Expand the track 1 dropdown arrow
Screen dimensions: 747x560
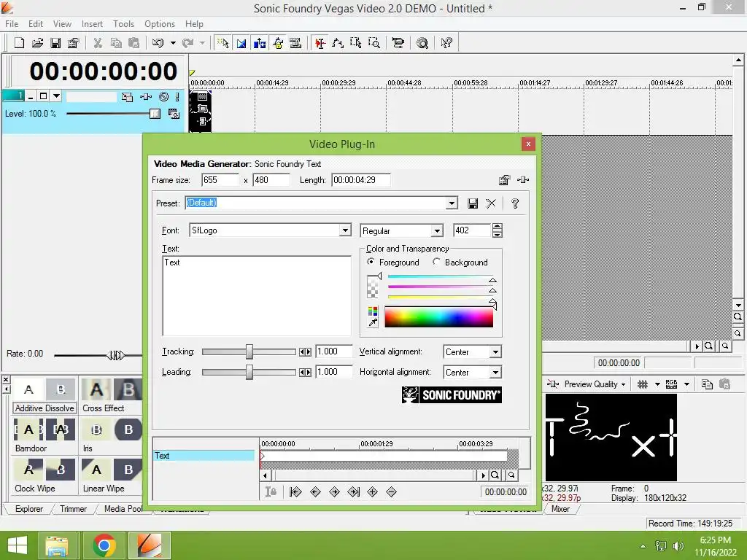click(x=56, y=96)
